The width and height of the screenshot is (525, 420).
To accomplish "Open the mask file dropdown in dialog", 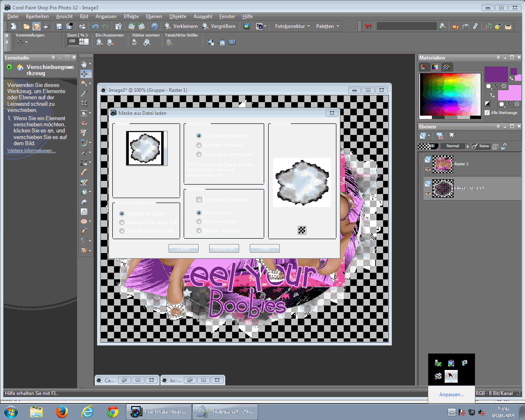I will (166, 148).
